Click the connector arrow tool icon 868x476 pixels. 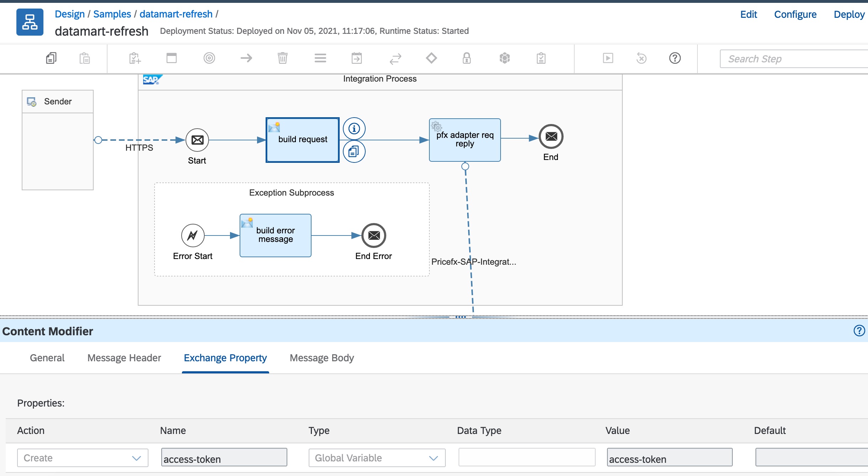click(246, 58)
